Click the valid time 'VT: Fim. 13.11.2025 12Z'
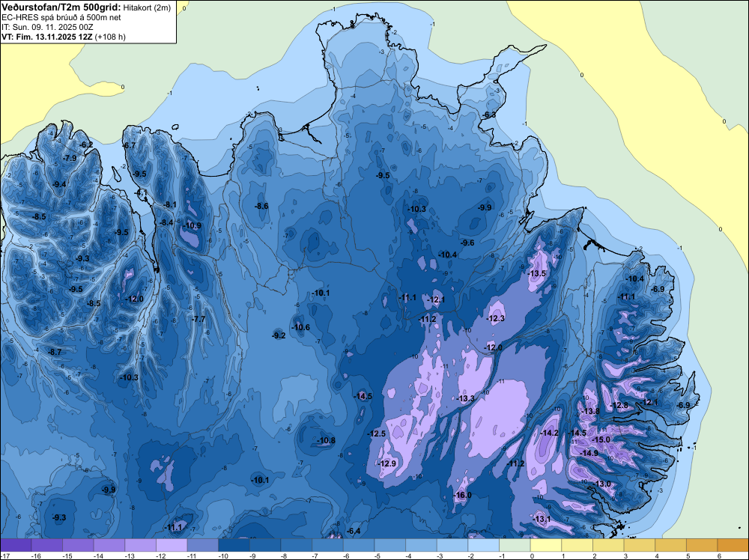Viewport: 749px width, 560px height. (x=47, y=37)
